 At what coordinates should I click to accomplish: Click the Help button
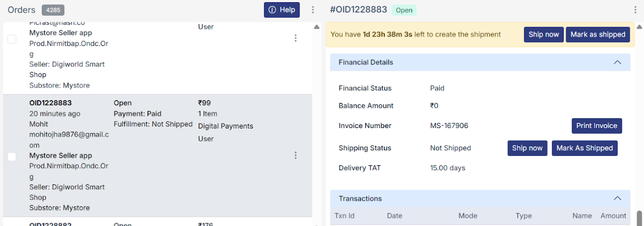(281, 10)
